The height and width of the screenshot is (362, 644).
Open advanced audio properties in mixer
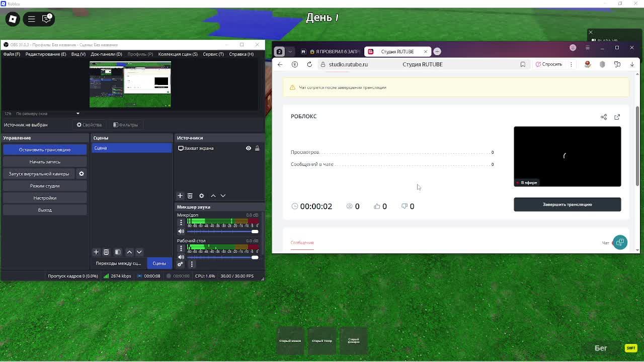[180, 264]
